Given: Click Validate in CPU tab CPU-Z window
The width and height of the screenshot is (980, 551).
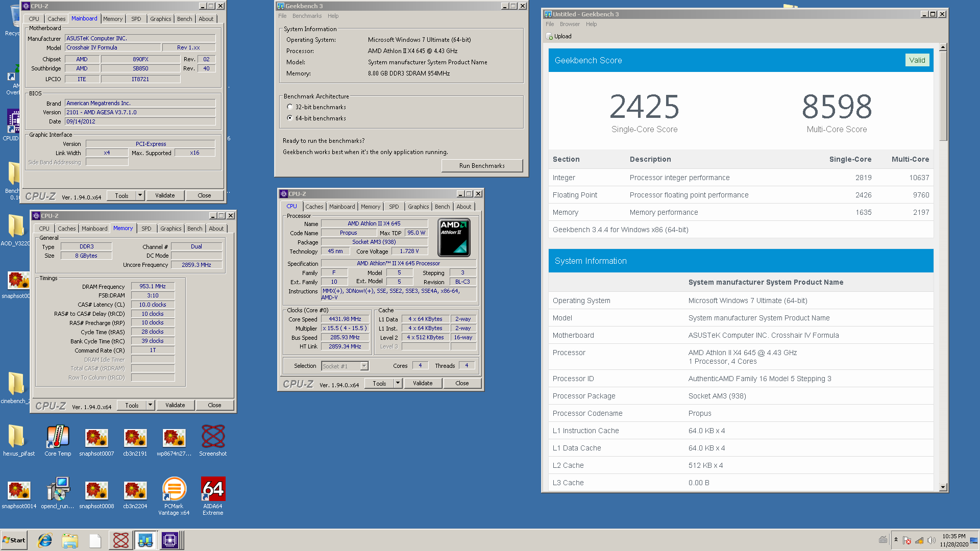Looking at the screenshot, I should click(x=423, y=383).
